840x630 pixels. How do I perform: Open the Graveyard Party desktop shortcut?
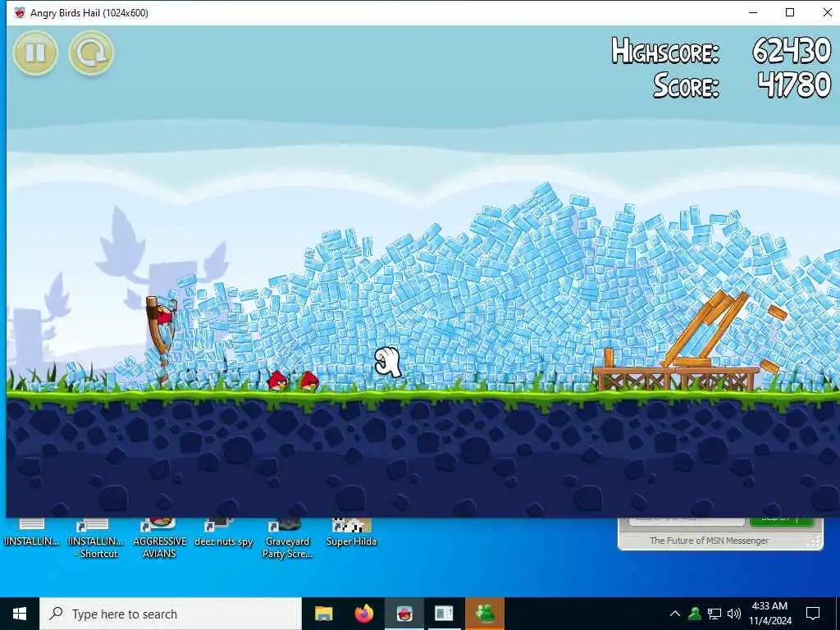click(x=287, y=539)
